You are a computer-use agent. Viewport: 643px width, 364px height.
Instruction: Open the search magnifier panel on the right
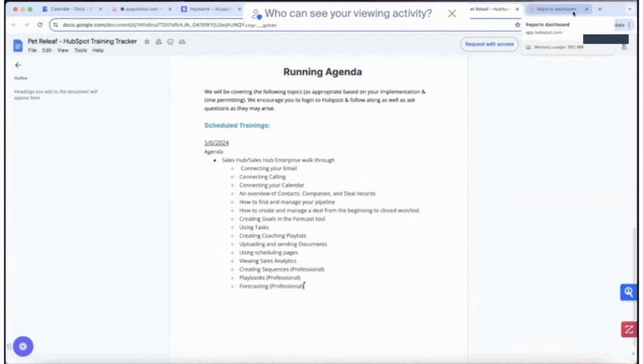[x=628, y=292]
